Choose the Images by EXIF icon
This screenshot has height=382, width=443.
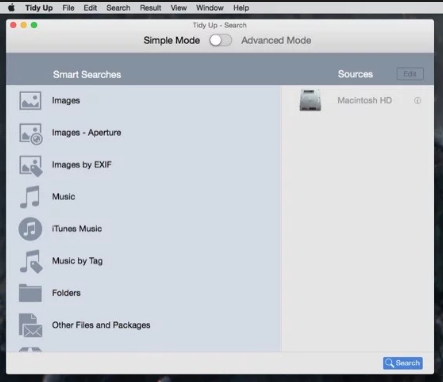(31, 166)
